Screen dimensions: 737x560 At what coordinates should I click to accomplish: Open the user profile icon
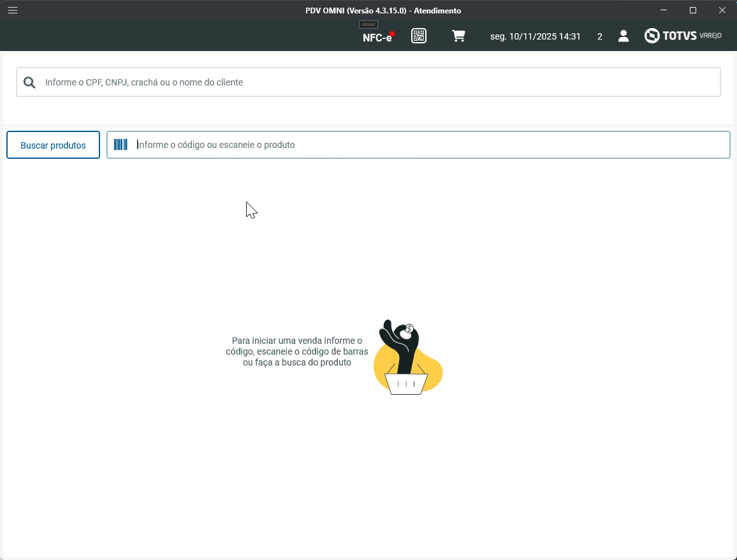click(623, 36)
